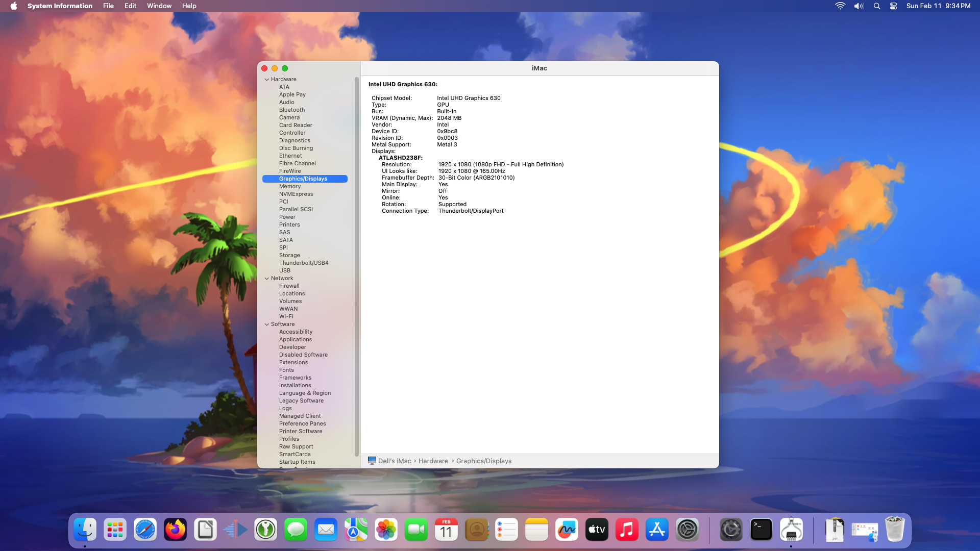This screenshot has height=551, width=980.
Task: Click the volume icon in menu bar
Action: [x=859, y=6]
